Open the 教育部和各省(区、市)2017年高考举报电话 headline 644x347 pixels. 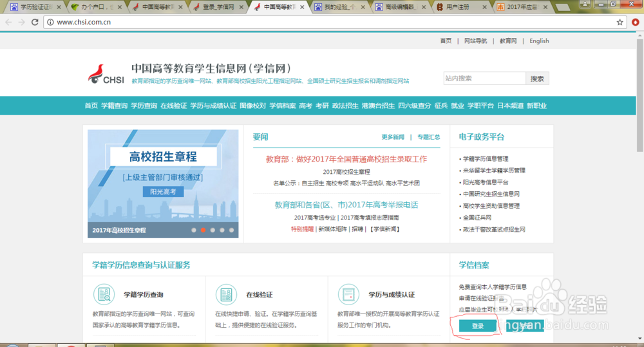[x=346, y=205]
